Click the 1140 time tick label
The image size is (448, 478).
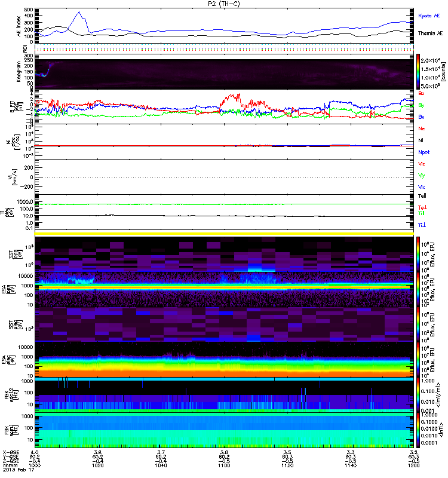tap(350, 465)
